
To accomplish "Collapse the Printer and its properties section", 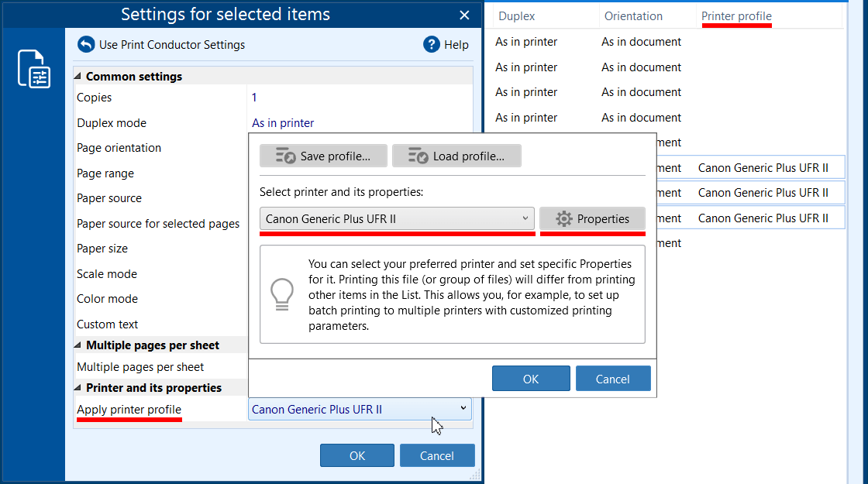I will 78,388.
